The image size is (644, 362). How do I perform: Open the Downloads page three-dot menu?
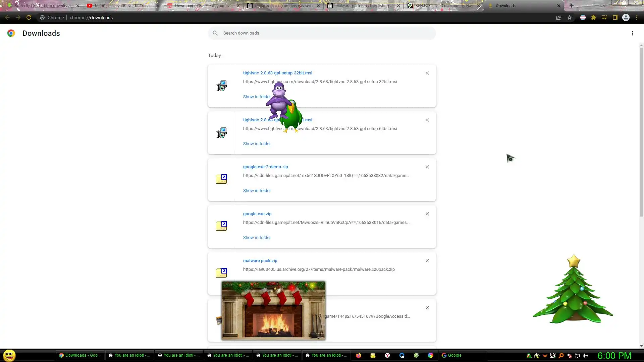coord(633,33)
